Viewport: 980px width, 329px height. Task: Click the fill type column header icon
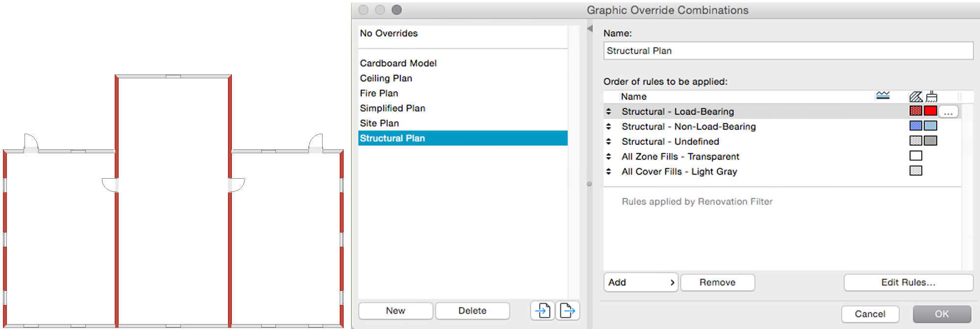(916, 96)
